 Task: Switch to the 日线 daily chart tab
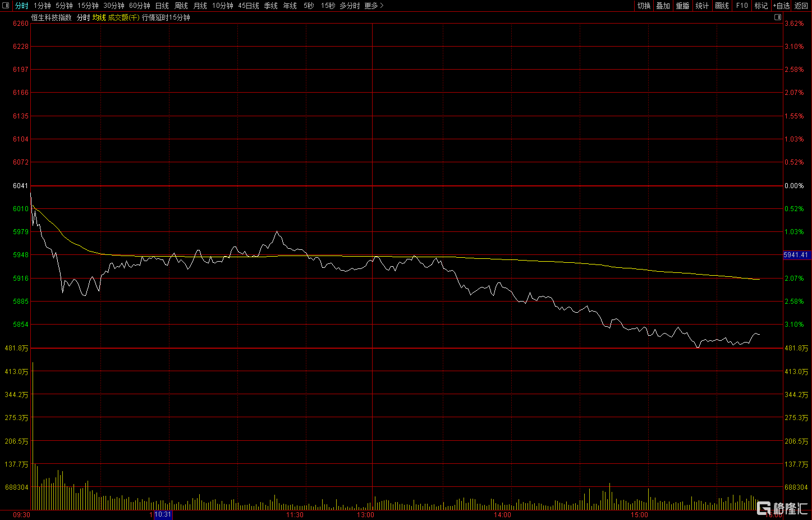(162, 6)
